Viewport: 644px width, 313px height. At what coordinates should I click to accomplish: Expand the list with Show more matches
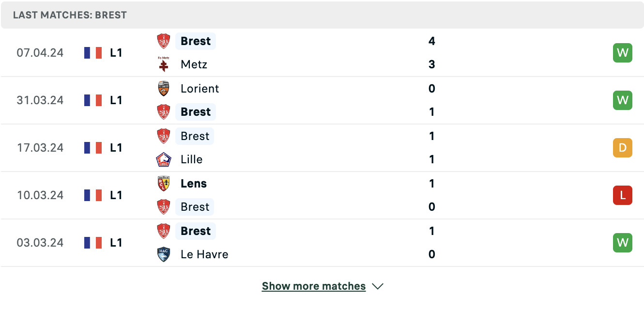point(314,286)
